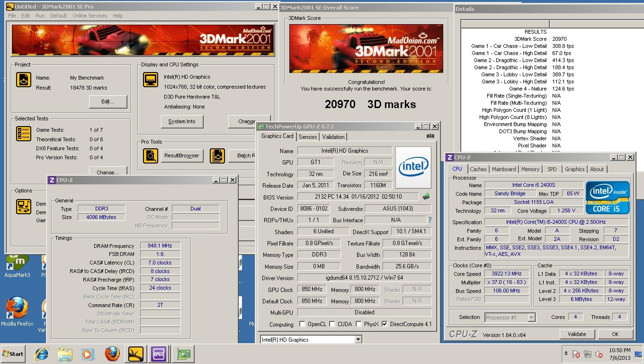
Task: Open Windows Explorer from the taskbar
Action: 65,354
